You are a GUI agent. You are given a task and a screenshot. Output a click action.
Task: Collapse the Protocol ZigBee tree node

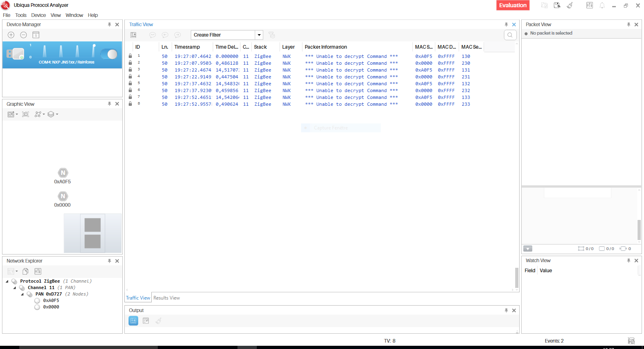click(7, 281)
